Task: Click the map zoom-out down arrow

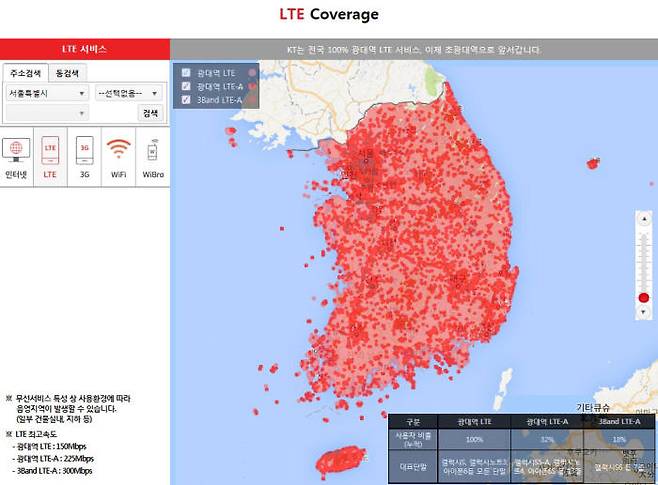Action: [644, 312]
